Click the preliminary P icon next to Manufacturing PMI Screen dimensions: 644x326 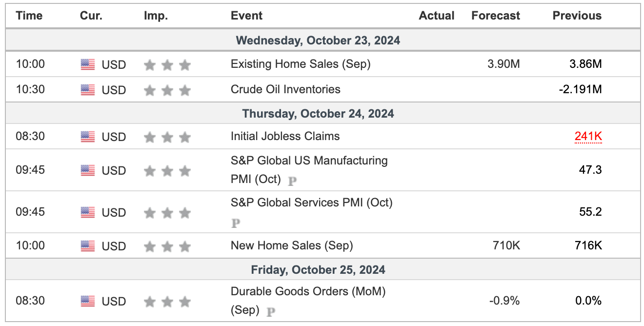pos(292,181)
